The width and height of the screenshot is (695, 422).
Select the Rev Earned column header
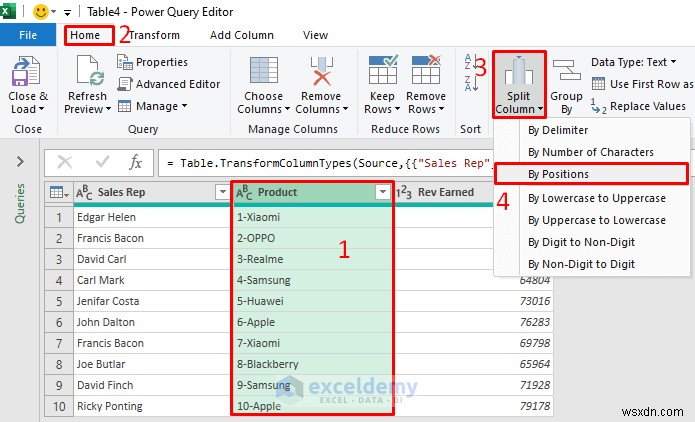click(x=443, y=192)
